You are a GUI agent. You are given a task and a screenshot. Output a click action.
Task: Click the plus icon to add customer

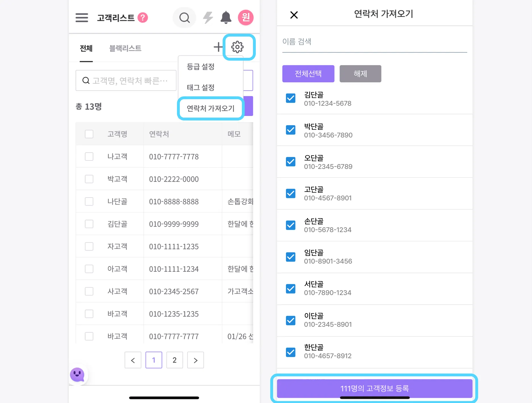218,47
